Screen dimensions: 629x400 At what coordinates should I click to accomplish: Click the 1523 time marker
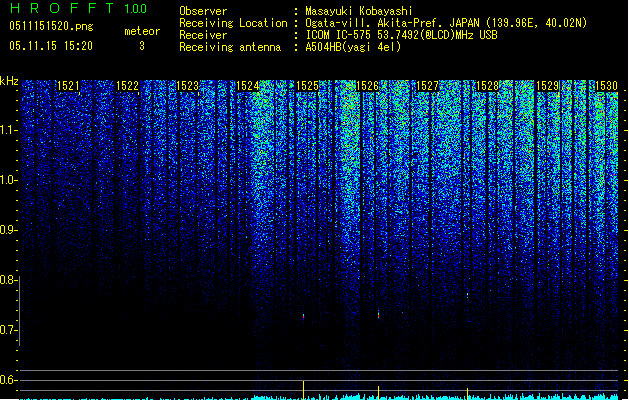coord(188,86)
